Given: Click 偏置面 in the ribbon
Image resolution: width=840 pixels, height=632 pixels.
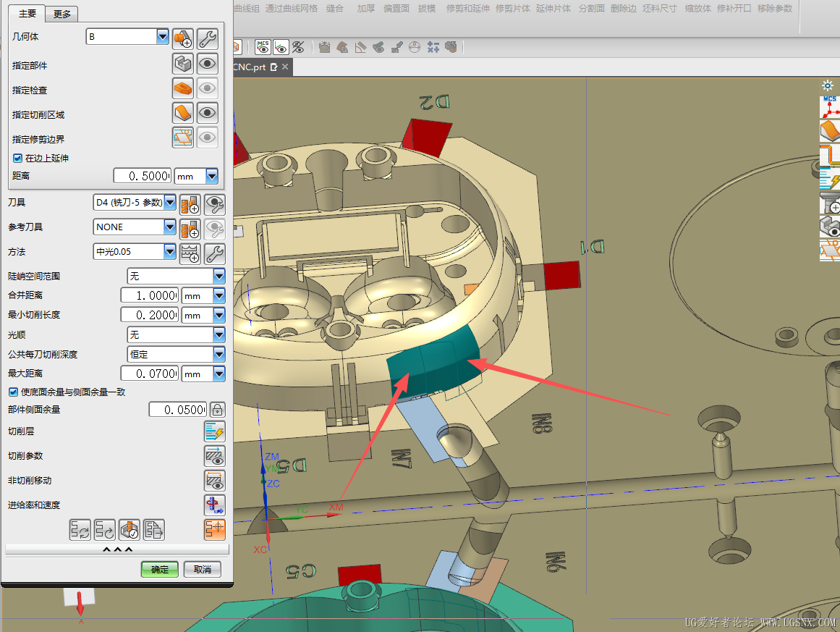Looking at the screenshot, I should pyautogui.click(x=396, y=9).
